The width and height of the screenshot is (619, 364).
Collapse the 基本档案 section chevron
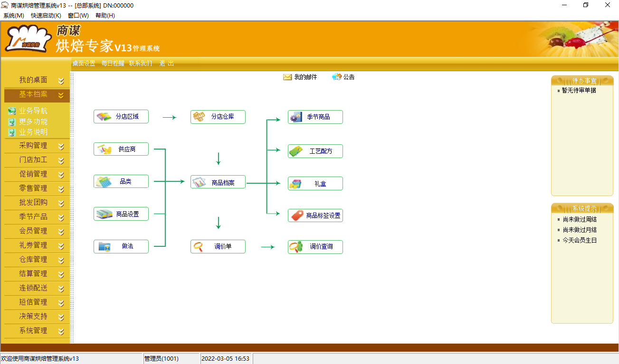[61, 95]
